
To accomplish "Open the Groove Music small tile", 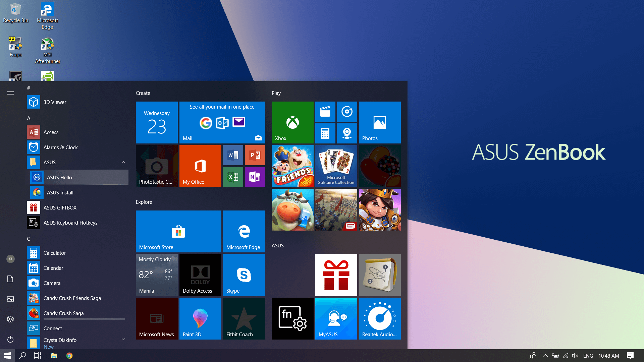I will [347, 112].
